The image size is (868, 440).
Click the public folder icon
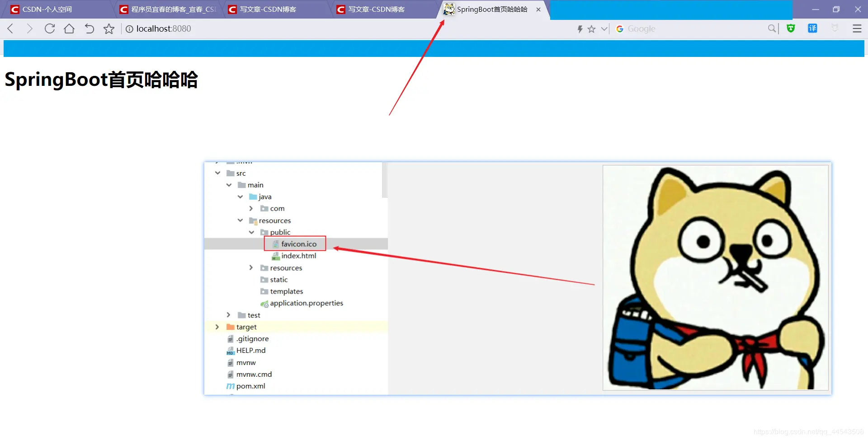[x=264, y=232]
